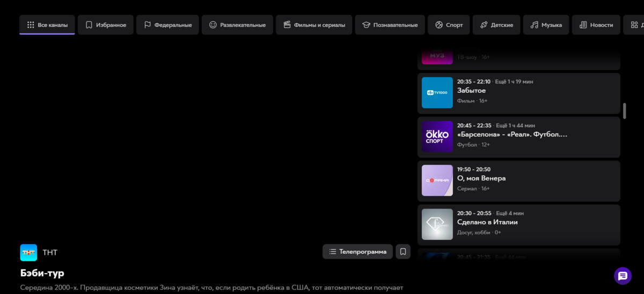Switch to the Детские tab
Viewport: 644px width, 294px height.
click(496, 25)
